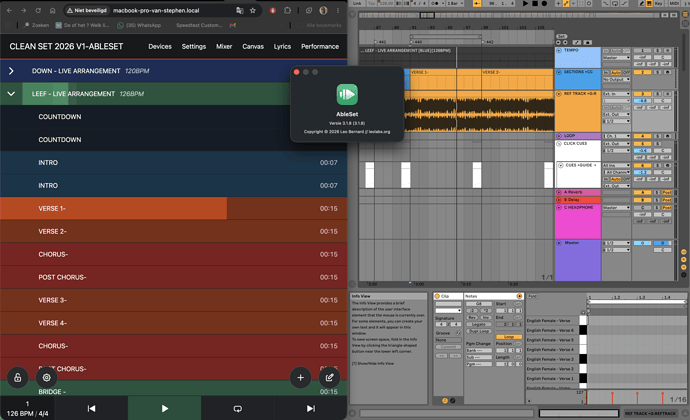Solo the SECTIONS +CC track

pyautogui.click(x=659, y=72)
